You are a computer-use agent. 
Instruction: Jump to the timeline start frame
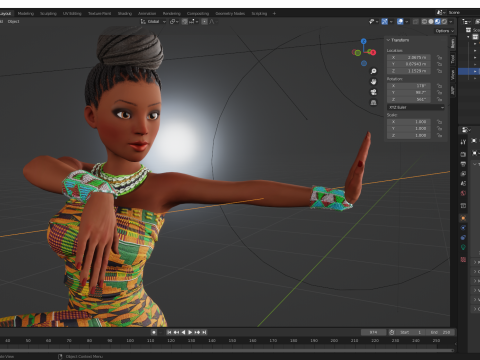pos(169,332)
